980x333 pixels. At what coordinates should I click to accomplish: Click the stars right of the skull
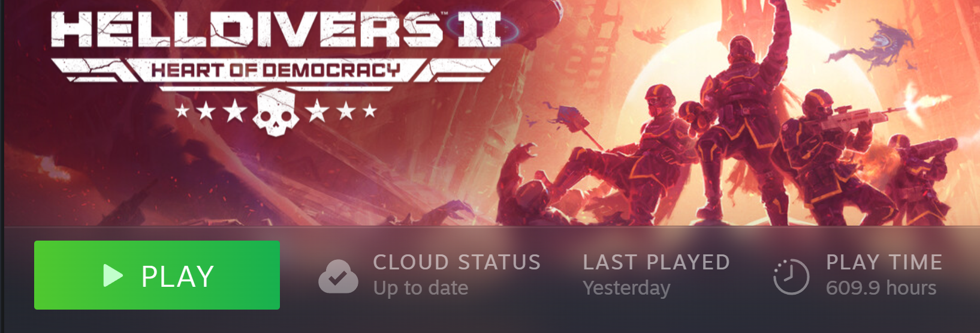pyautogui.click(x=341, y=111)
